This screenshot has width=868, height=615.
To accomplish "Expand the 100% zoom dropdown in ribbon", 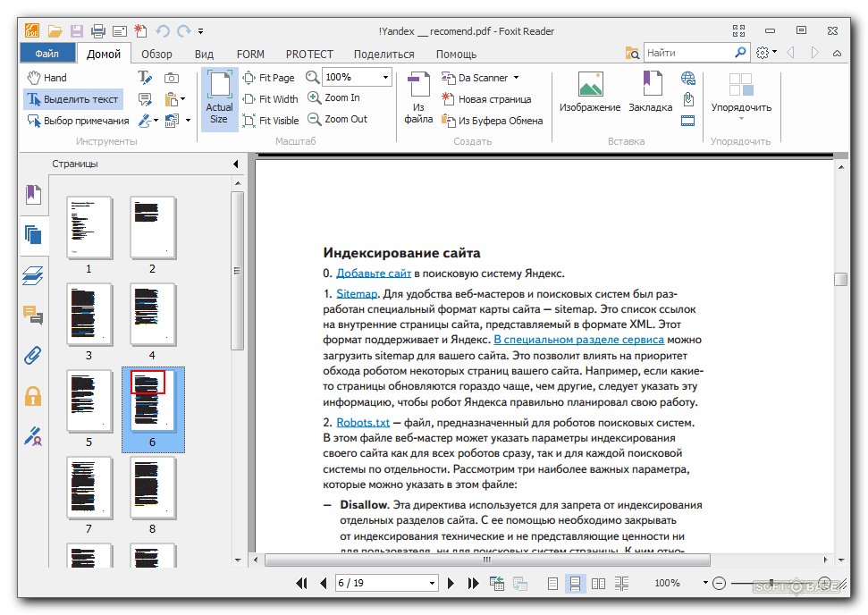I will 385,78.
